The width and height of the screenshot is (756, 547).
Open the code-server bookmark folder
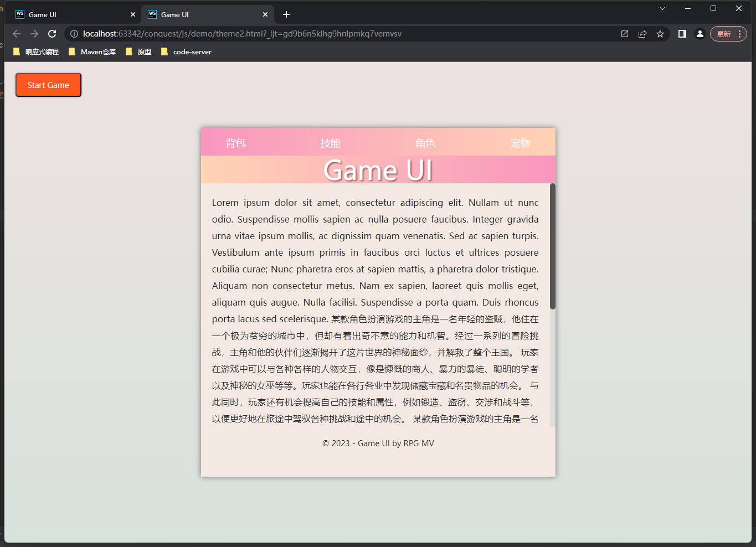(186, 51)
